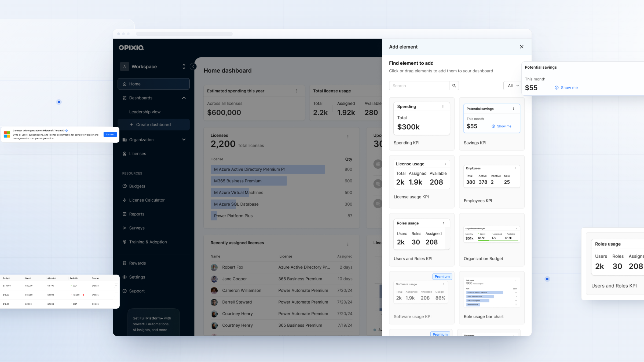The height and width of the screenshot is (362, 644).
Task: Click Connect for Microsoft Tenant ID
Action: click(x=110, y=135)
